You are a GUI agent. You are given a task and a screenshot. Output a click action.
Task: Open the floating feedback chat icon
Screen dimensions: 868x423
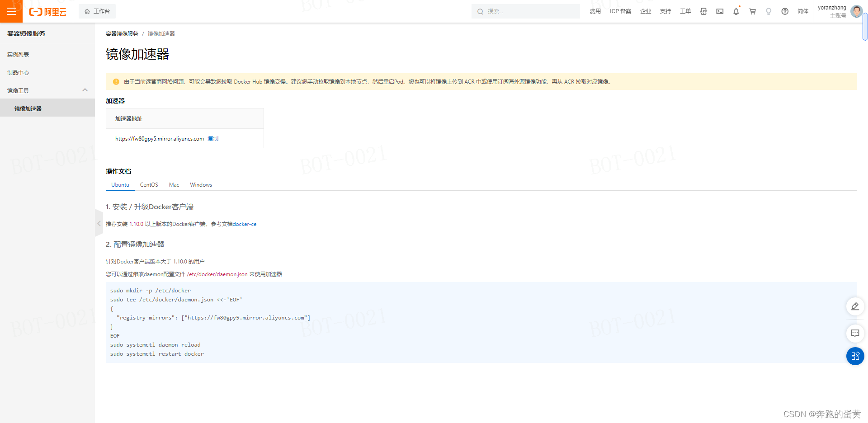(x=855, y=334)
